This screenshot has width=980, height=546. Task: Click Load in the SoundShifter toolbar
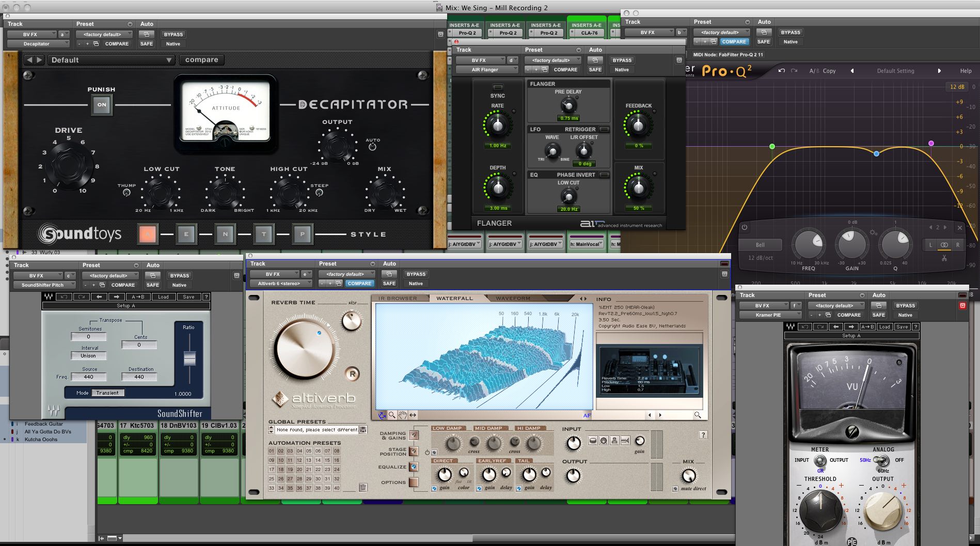(x=163, y=297)
